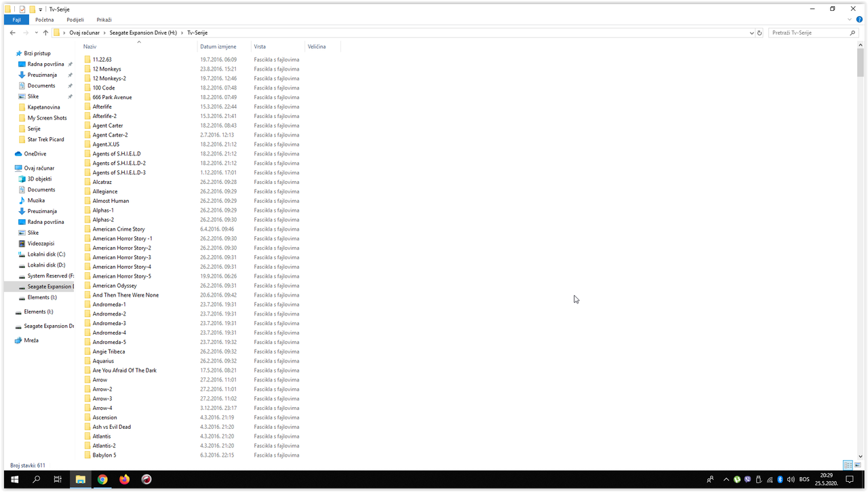Click Ovaj računar in the address breadcrumb
868x492 pixels.
click(x=84, y=33)
